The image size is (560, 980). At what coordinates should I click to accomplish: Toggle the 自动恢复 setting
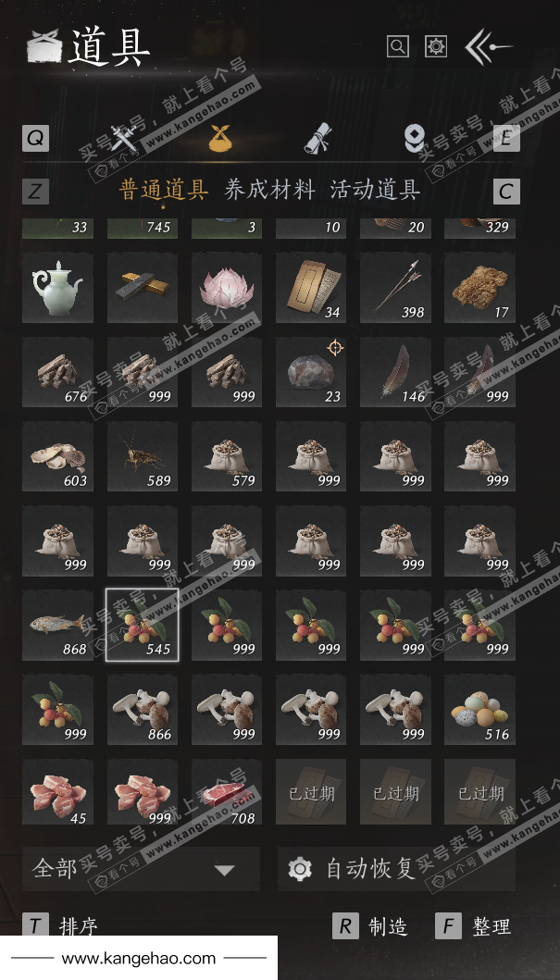(x=396, y=869)
